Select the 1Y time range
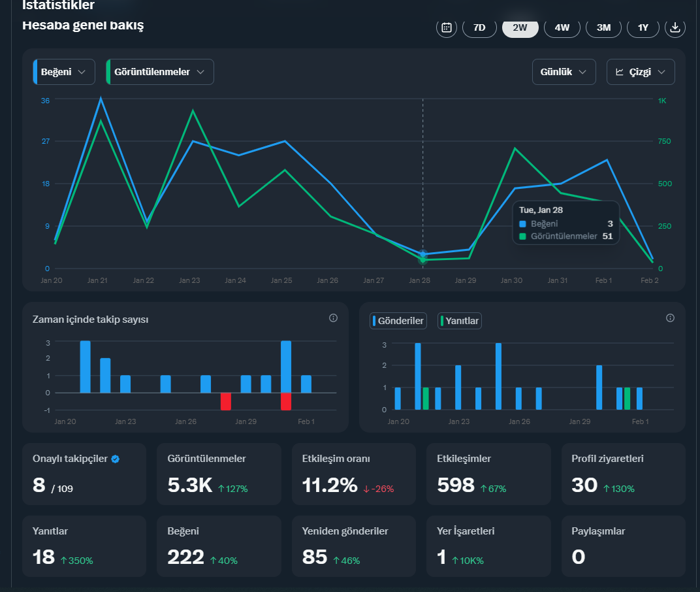Image resolution: width=700 pixels, height=592 pixels. coord(643,27)
